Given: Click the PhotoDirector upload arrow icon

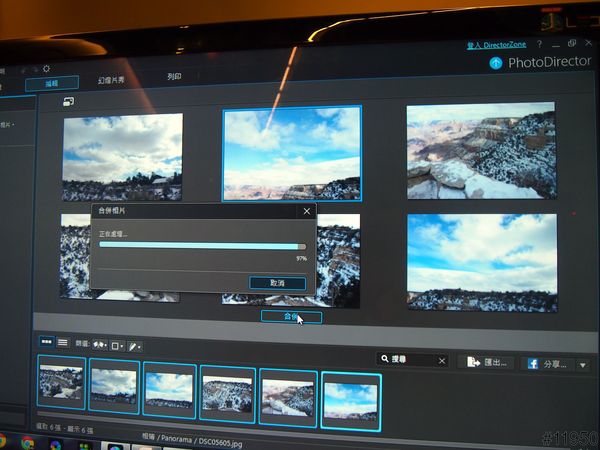Looking at the screenshot, I should pos(497,63).
